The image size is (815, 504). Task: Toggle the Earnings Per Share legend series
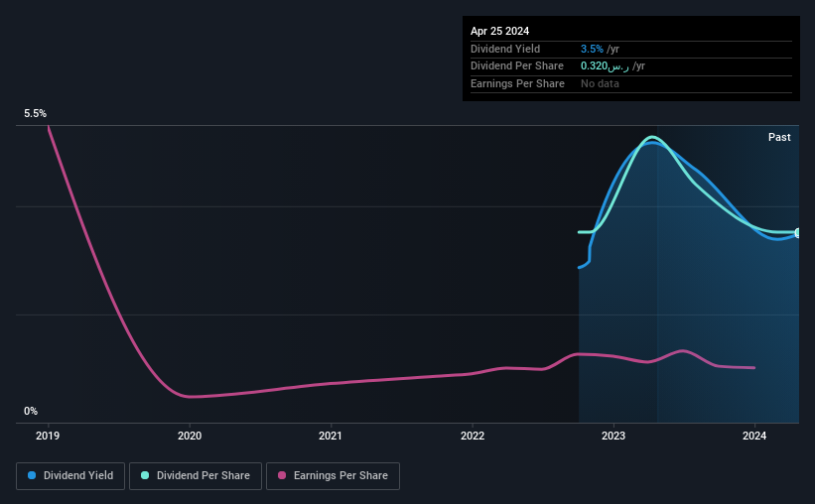(333, 476)
